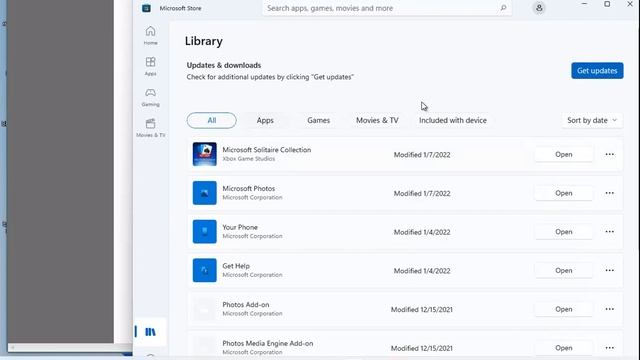Click the Microsoft Solitaire Collection title text
This screenshot has height=360, width=640.
pyautogui.click(x=267, y=150)
